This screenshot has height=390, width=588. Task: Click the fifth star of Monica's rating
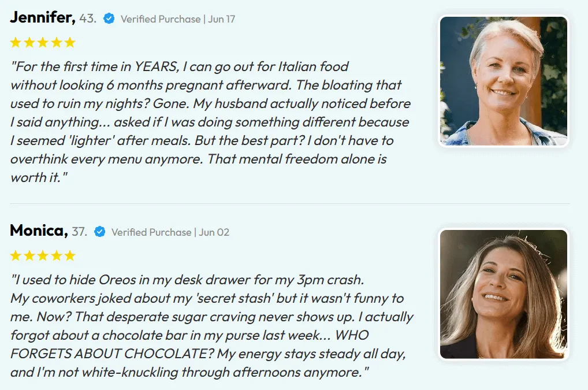[70, 256]
